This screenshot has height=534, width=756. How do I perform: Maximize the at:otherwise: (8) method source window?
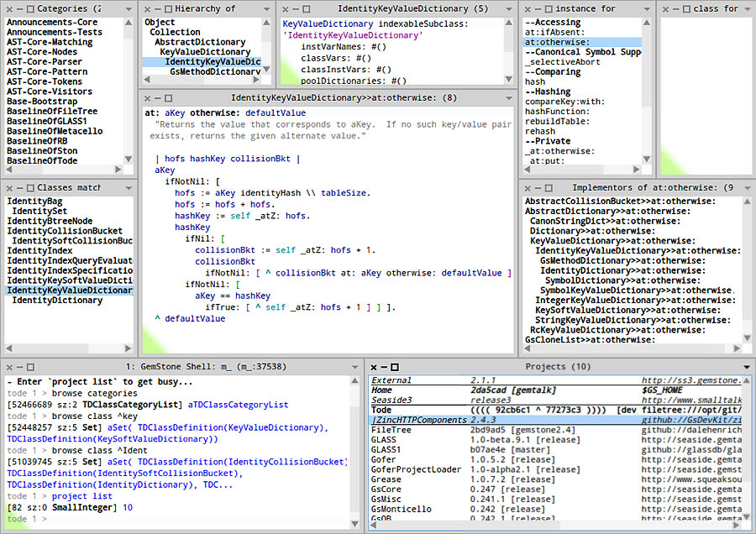tap(168, 98)
